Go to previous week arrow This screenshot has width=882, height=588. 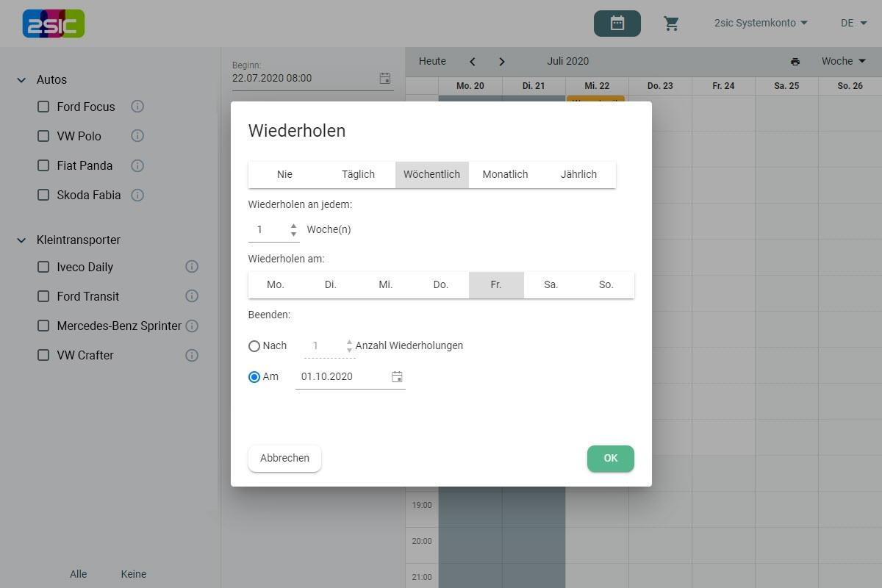tap(473, 62)
